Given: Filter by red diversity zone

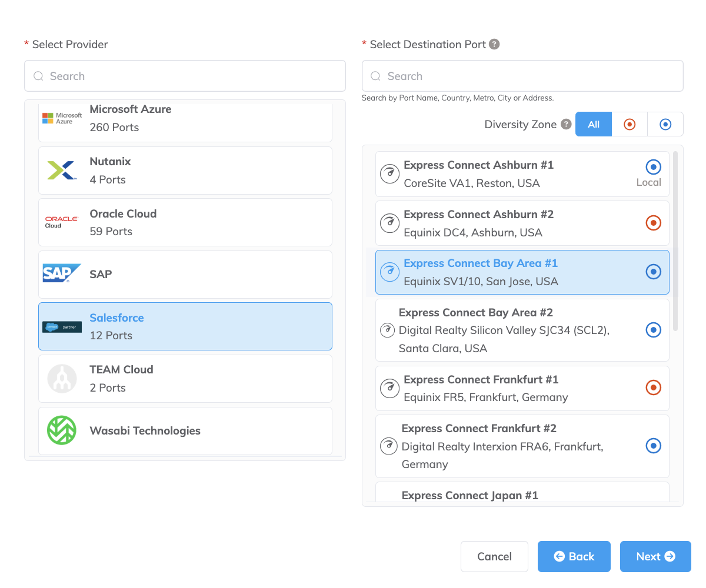Looking at the screenshot, I should pos(630,124).
